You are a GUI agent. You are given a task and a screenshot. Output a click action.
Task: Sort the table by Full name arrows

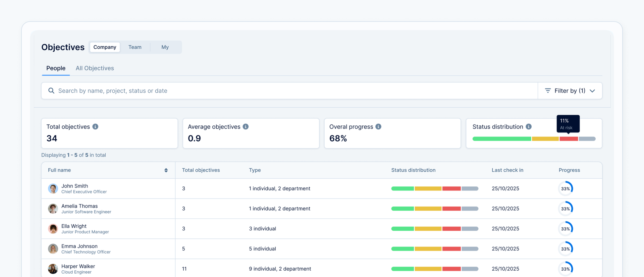coord(166,170)
